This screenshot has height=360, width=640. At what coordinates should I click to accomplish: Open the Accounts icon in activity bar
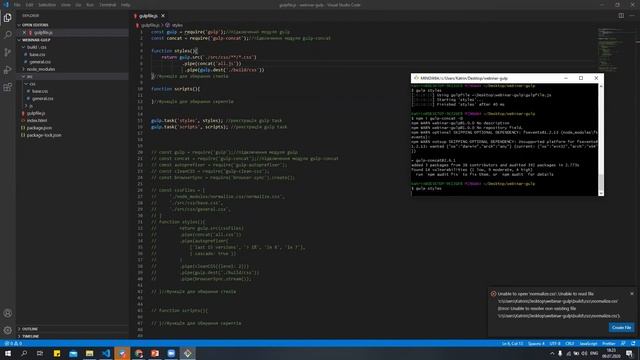point(7,313)
